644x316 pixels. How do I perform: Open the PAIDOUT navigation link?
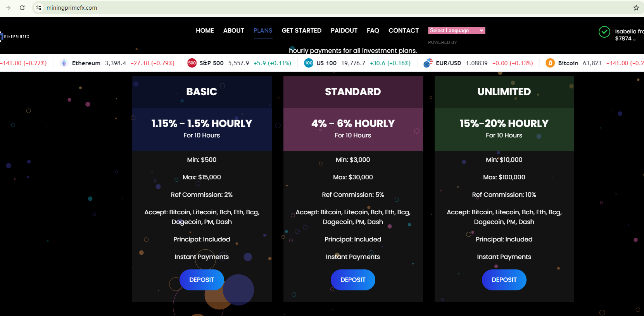click(344, 31)
